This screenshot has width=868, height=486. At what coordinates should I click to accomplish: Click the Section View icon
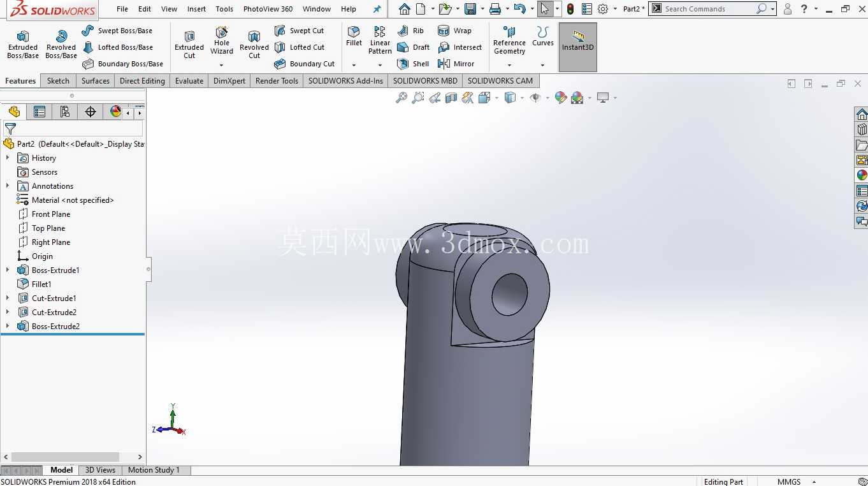point(451,98)
